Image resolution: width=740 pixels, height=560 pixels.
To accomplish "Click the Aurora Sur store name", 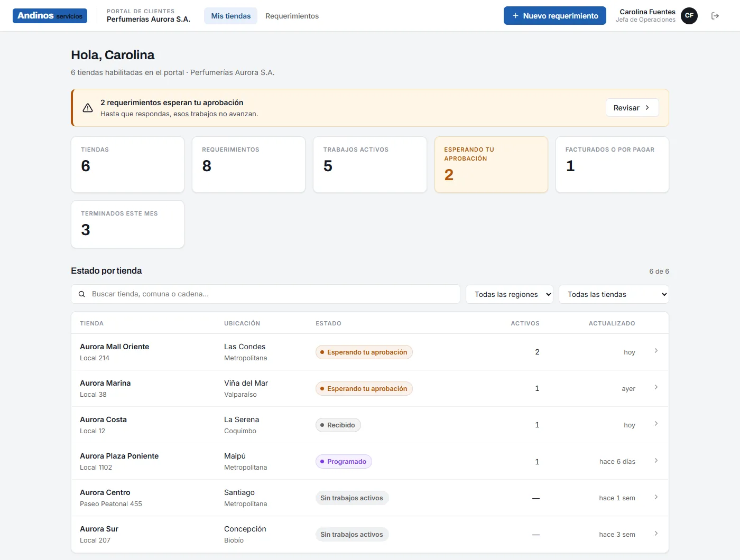I will [x=99, y=529].
